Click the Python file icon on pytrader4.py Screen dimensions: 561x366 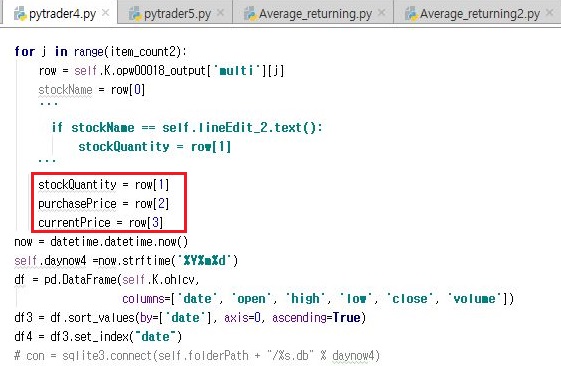click(20, 14)
